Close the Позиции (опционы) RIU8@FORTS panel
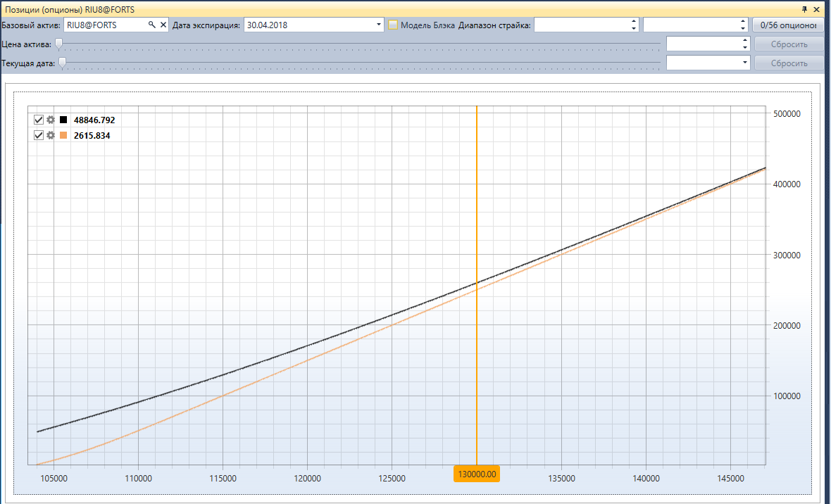The height and width of the screenshot is (504, 831). point(817,10)
